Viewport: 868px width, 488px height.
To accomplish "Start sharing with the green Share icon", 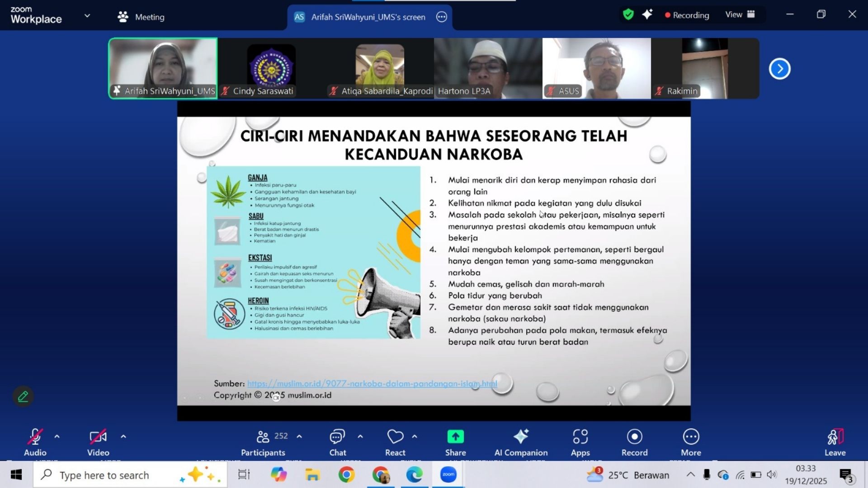I will [x=455, y=437].
